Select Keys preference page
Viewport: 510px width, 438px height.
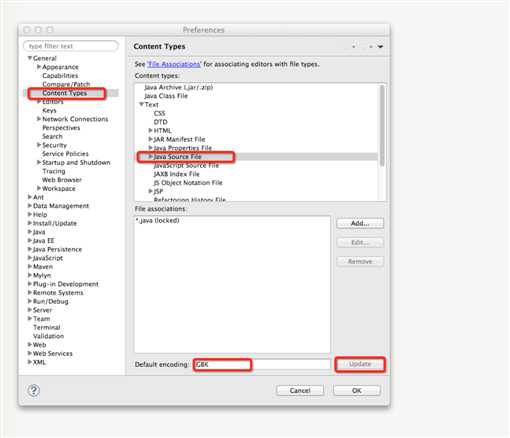pos(49,110)
